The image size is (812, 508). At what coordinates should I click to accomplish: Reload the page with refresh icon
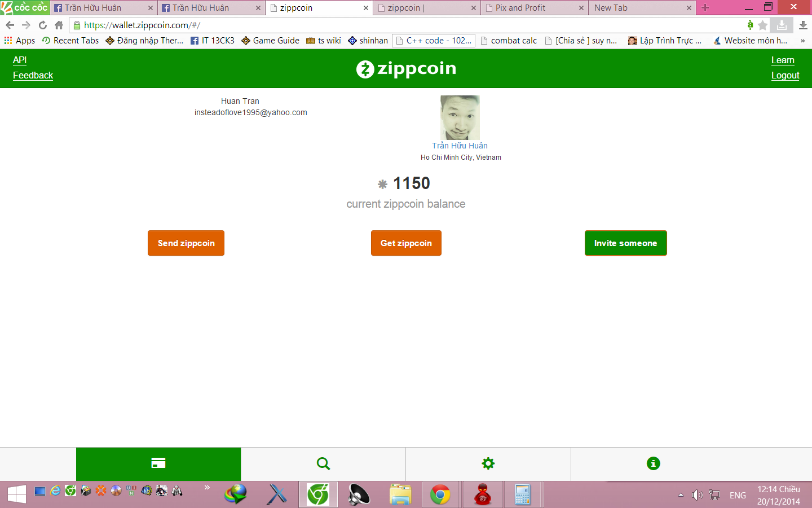[42, 25]
